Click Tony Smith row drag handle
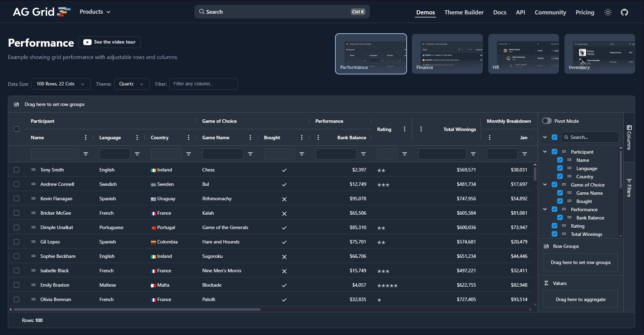The height and width of the screenshot is (335, 644). click(x=33, y=170)
